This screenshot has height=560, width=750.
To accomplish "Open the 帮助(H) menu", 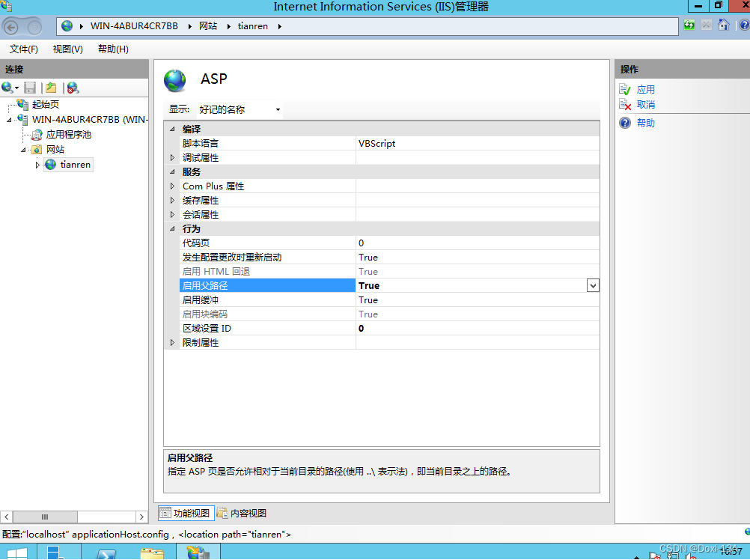I will click(113, 49).
